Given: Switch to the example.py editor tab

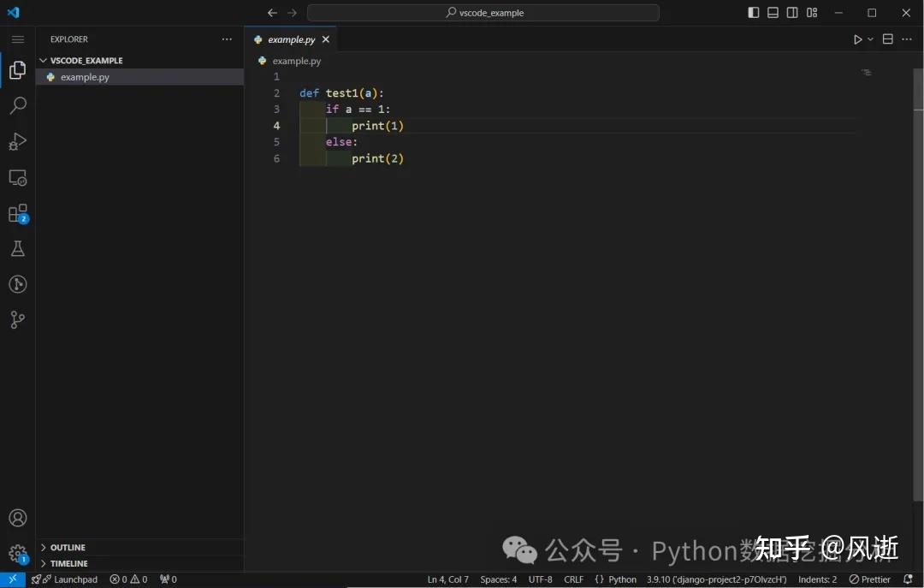Looking at the screenshot, I should pos(291,39).
